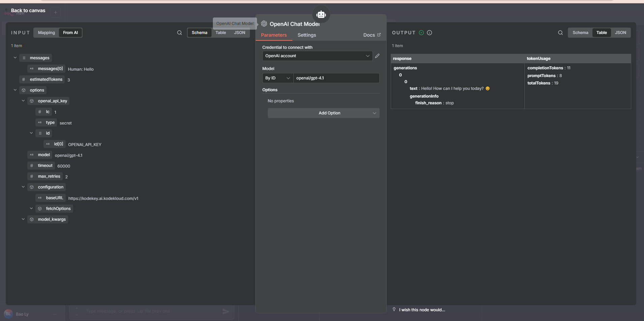Click the OpenAI logo next to node title
This screenshot has width=644, height=321.
click(x=264, y=24)
